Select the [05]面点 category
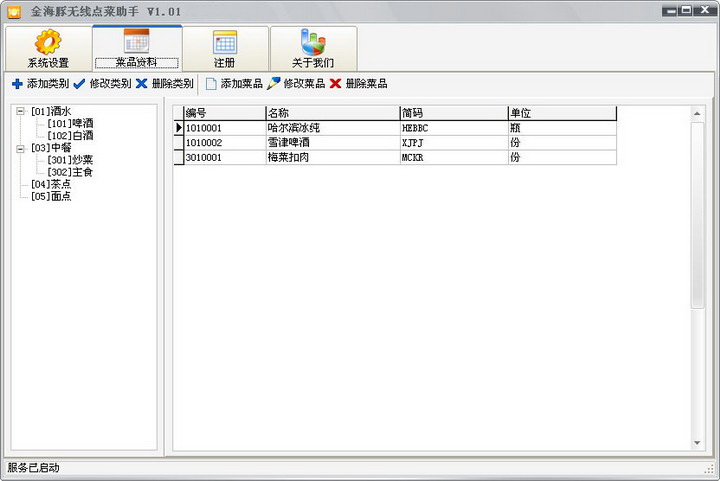This screenshot has height=481, width=720. pos(51,196)
